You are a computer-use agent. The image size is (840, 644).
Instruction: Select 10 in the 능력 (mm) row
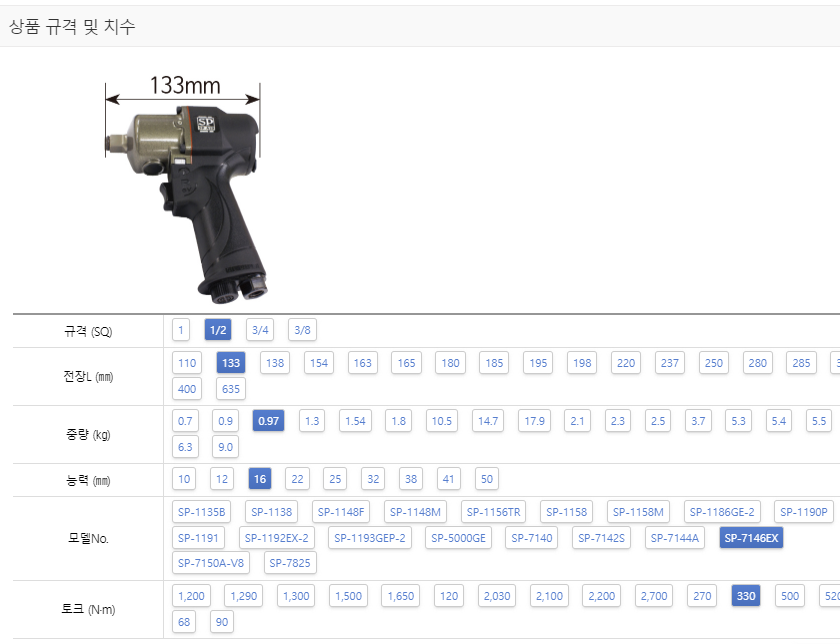pos(184,479)
